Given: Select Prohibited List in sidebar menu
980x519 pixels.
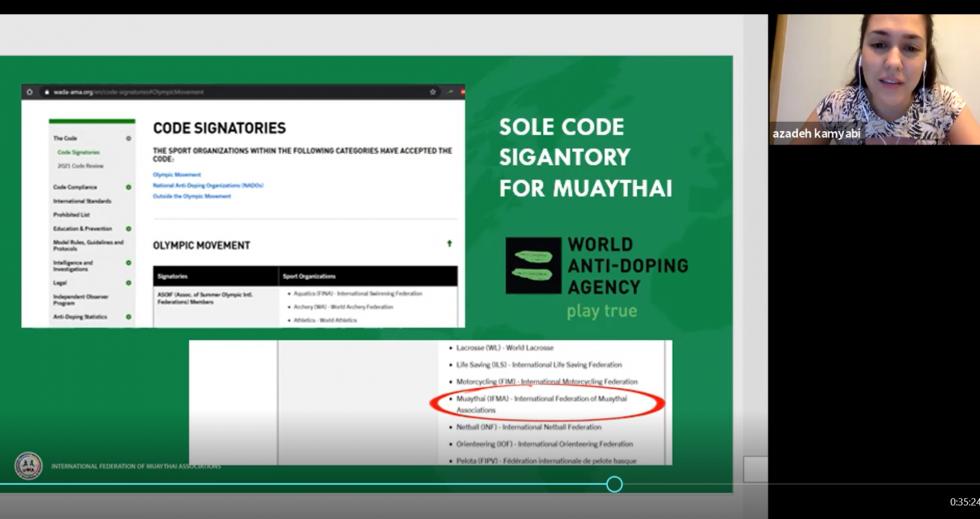Looking at the screenshot, I should click(71, 214).
